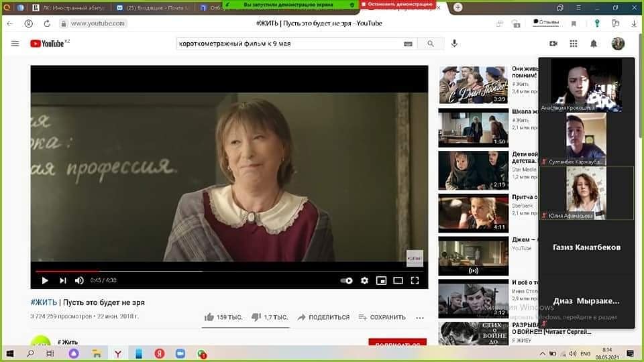Open recommended video with 2:19 duration
The width and height of the screenshot is (644, 362).
pyautogui.click(x=473, y=170)
